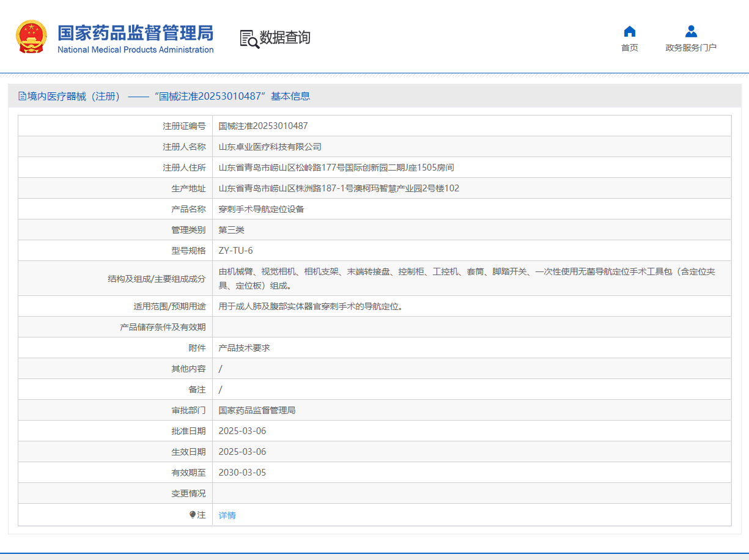This screenshot has width=749, height=560.
Task: Click the 数据查询 magnifier document icon
Action: pos(249,39)
